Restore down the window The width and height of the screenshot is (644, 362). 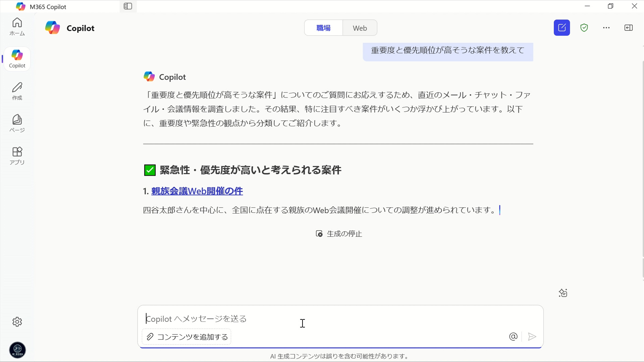[x=610, y=6]
